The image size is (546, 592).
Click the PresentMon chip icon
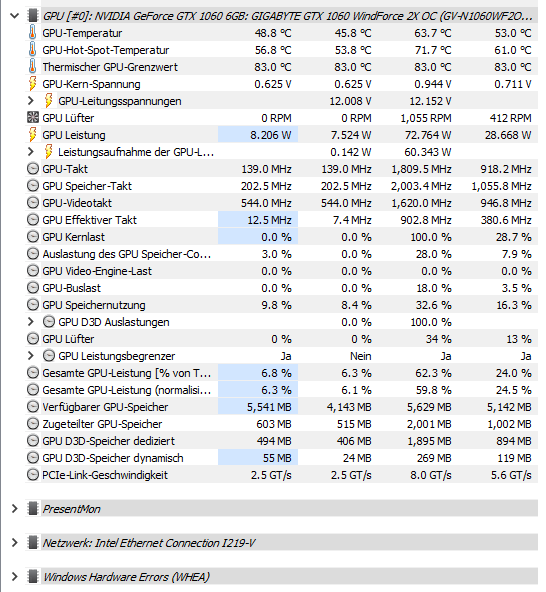pyautogui.click(x=33, y=509)
